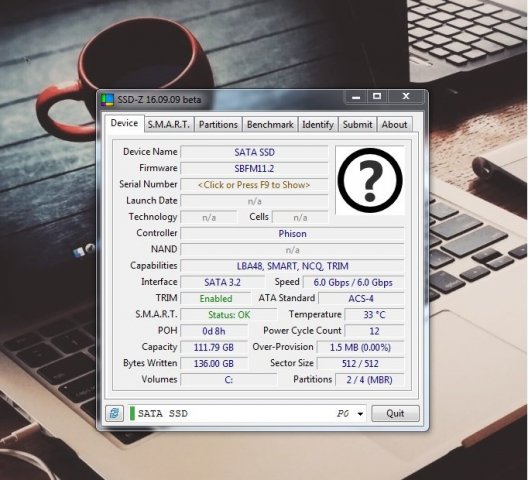
Task: Click the refresh icon beside the drive selector
Action: point(114,413)
